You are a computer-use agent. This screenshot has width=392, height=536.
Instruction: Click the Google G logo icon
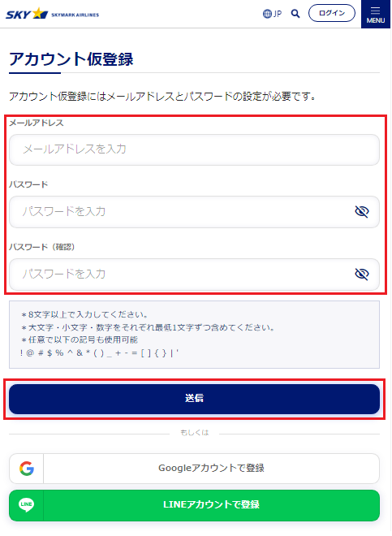click(x=27, y=469)
